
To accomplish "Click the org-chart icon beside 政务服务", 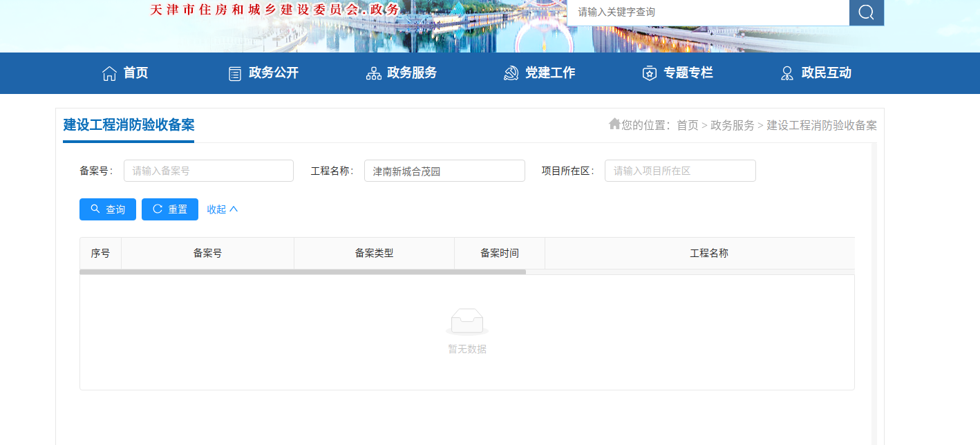I will point(373,74).
